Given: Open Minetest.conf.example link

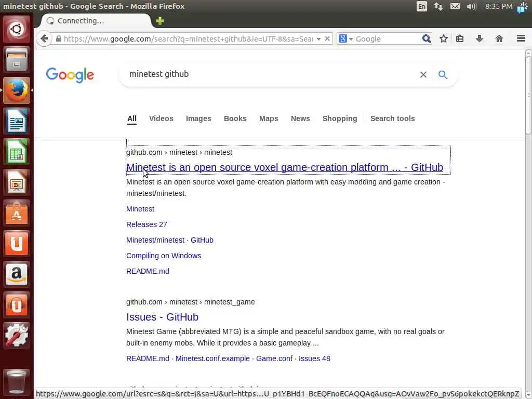Looking at the screenshot, I should pyautogui.click(x=212, y=358).
